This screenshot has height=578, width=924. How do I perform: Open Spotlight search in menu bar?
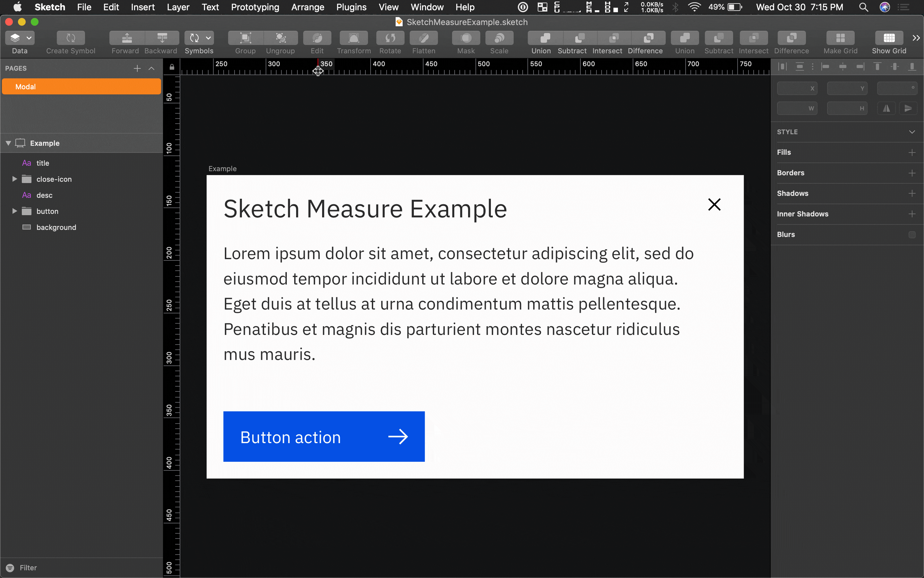(864, 7)
